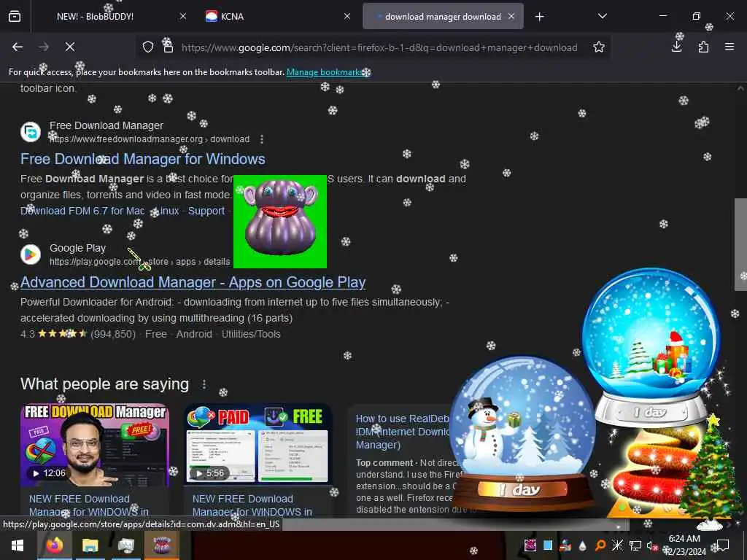Click the Android category text
The image size is (747, 560).
point(194,334)
